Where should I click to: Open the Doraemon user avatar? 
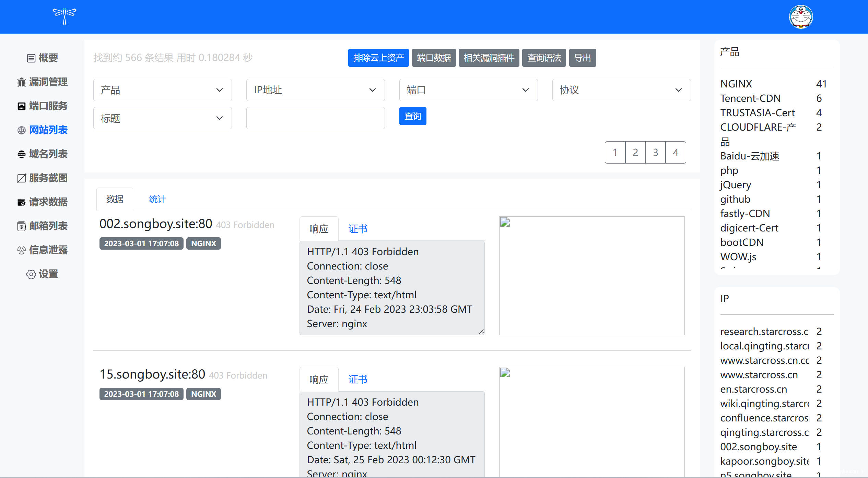(801, 16)
